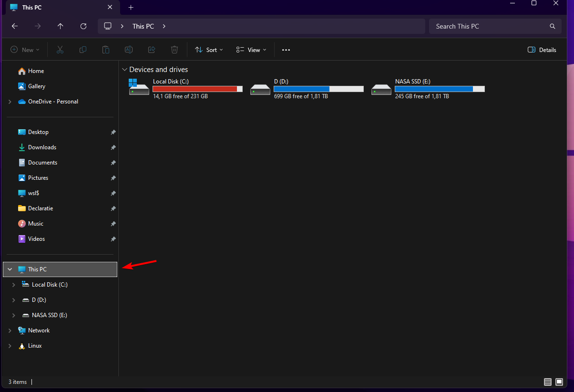Switch to the details list view in the status bar

(548, 382)
